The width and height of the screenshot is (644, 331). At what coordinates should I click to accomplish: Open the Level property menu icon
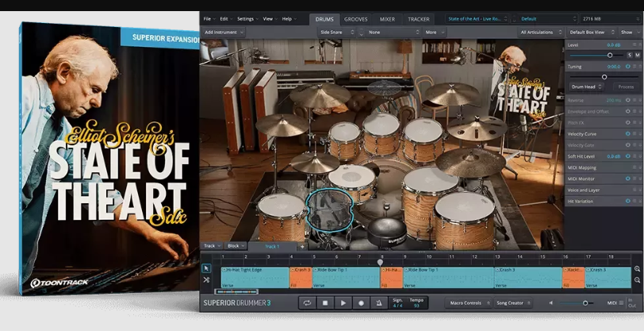click(634, 44)
